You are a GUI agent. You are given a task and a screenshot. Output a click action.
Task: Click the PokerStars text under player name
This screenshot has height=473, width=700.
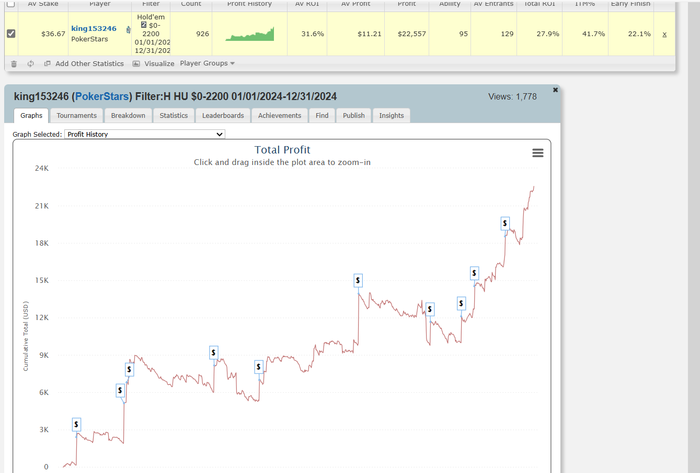coord(89,39)
